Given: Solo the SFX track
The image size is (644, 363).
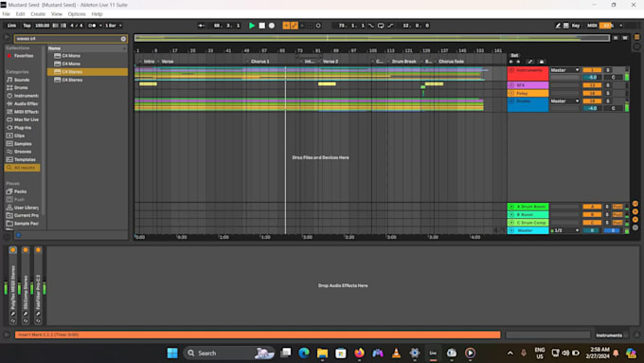Looking at the screenshot, I should click(608, 85).
